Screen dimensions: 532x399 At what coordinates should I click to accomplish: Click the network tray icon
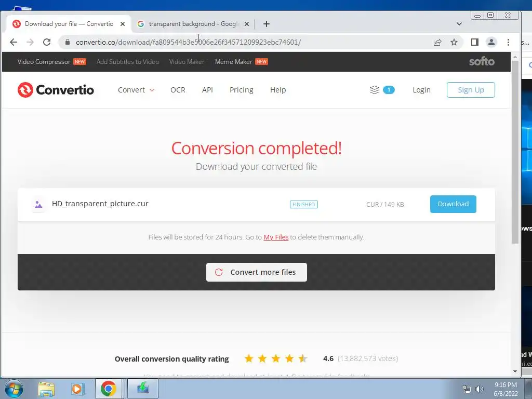click(467, 389)
